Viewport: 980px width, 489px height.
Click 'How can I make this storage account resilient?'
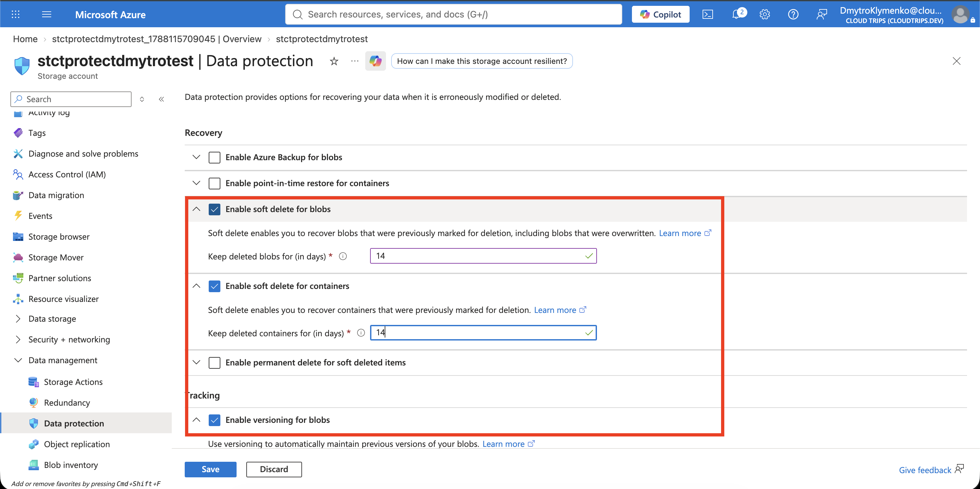click(482, 61)
